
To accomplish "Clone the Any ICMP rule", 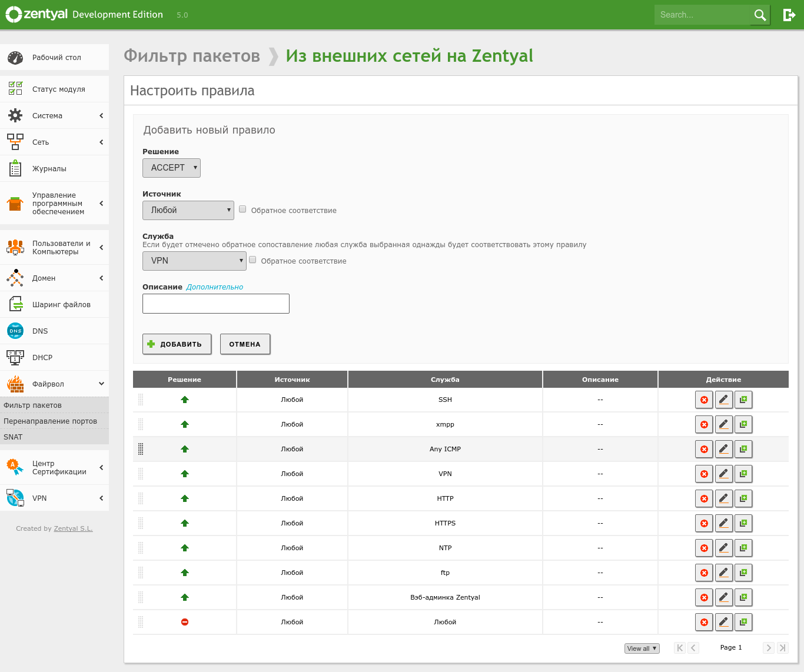I will click(743, 449).
